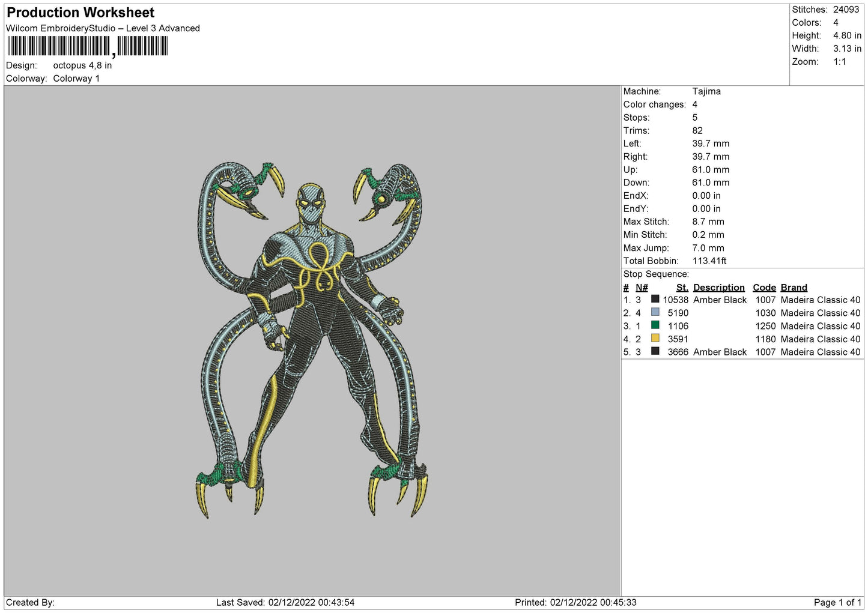The image size is (868, 613).
Task: Click Amber Black description in stop 5
Action: [x=720, y=352]
